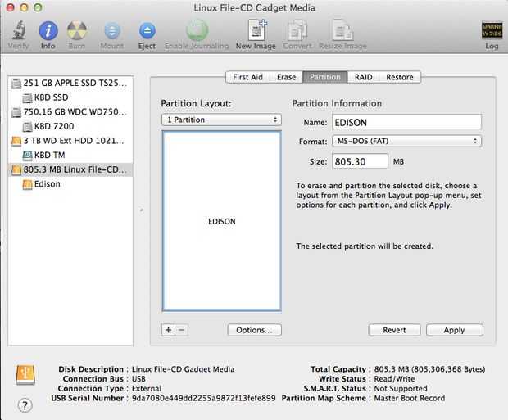Select the 750.16 GB WDC disk

70,111
